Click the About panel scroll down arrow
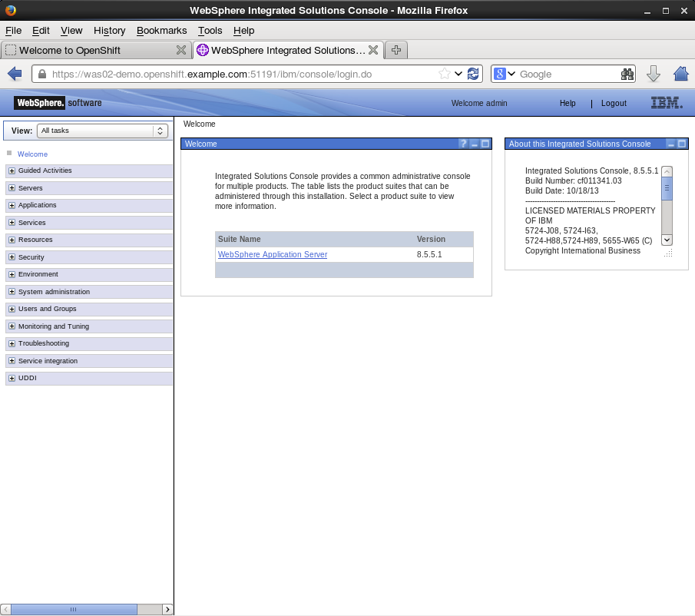 tap(667, 240)
